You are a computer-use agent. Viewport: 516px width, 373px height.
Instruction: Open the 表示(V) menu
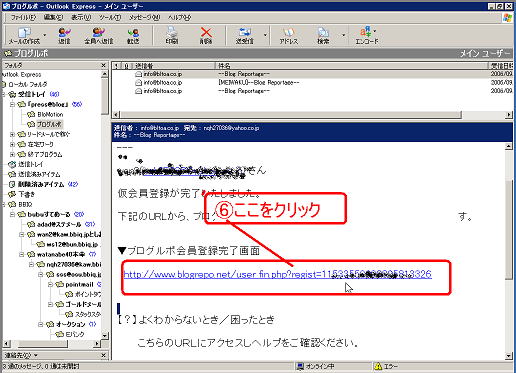[x=81, y=18]
